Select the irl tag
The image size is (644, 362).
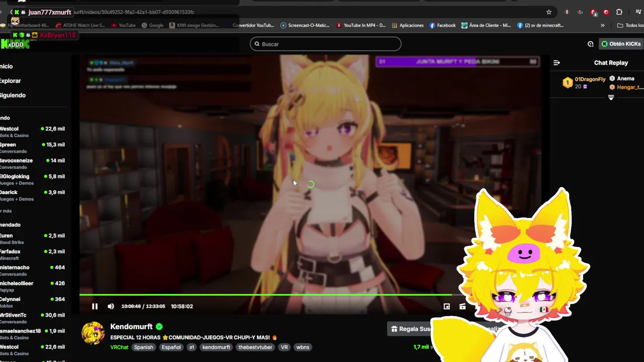192,347
